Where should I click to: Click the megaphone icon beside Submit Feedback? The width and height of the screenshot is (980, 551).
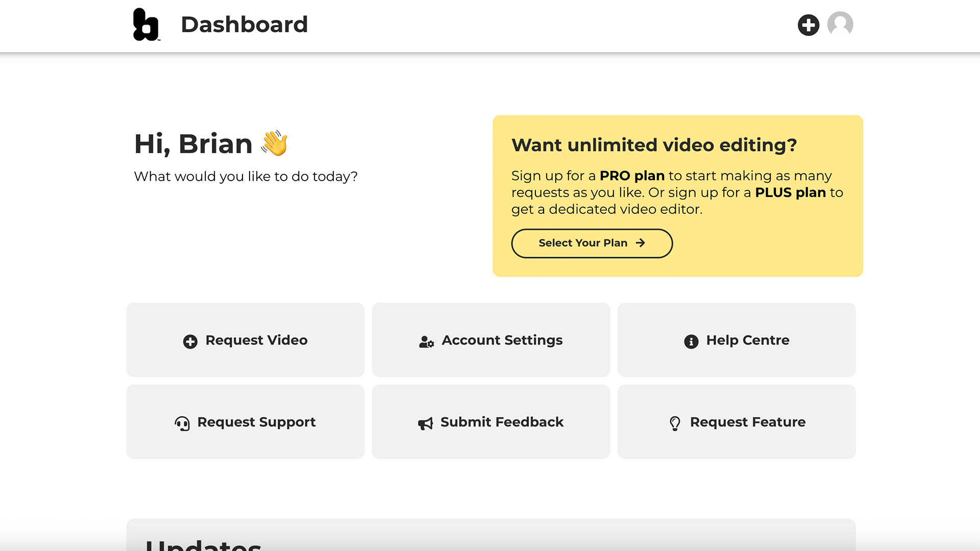425,423
